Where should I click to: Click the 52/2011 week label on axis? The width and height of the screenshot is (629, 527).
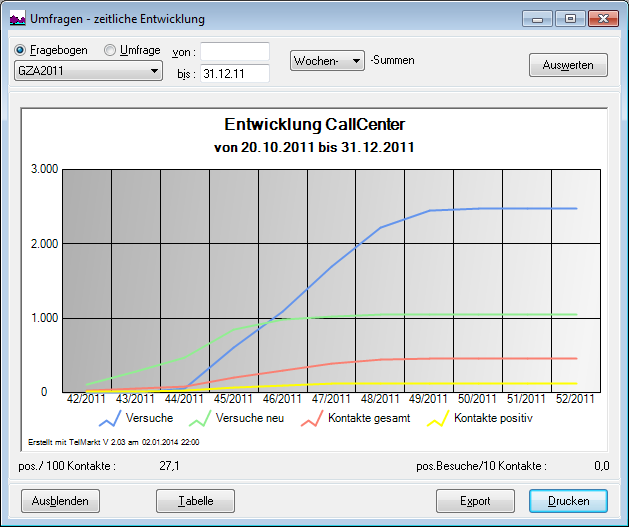pyautogui.click(x=574, y=399)
